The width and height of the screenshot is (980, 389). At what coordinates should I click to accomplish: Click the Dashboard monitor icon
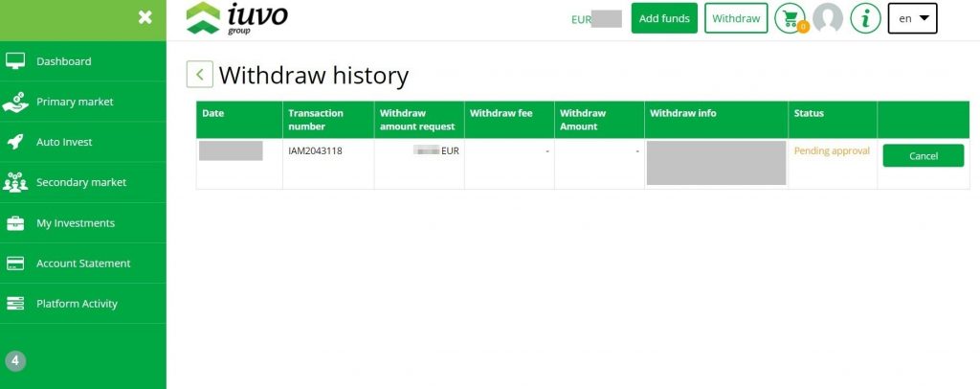pyautogui.click(x=15, y=61)
